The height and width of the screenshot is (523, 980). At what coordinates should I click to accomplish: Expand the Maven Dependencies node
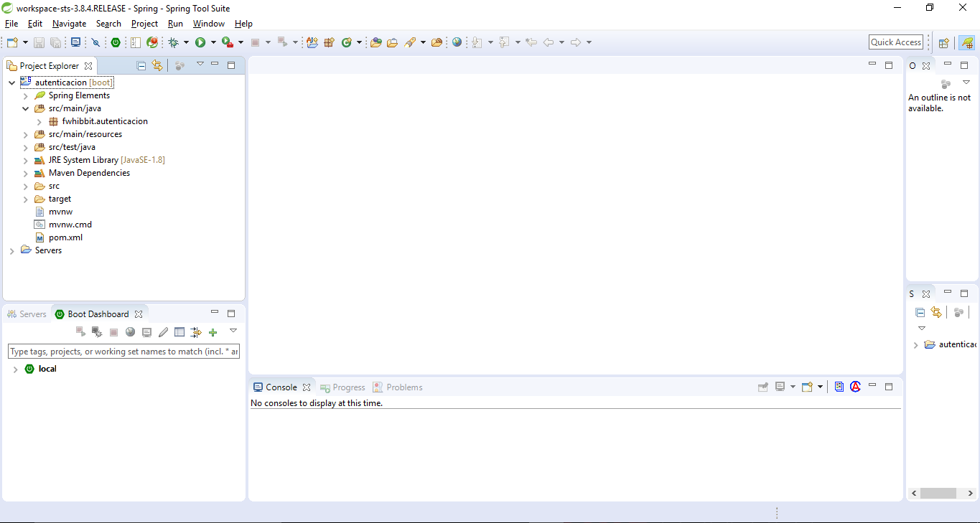point(26,174)
